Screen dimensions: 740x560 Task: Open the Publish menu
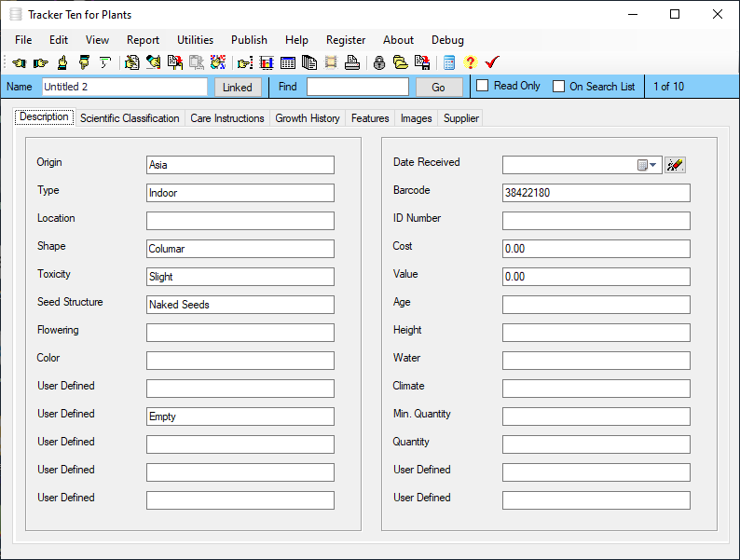[x=249, y=40]
